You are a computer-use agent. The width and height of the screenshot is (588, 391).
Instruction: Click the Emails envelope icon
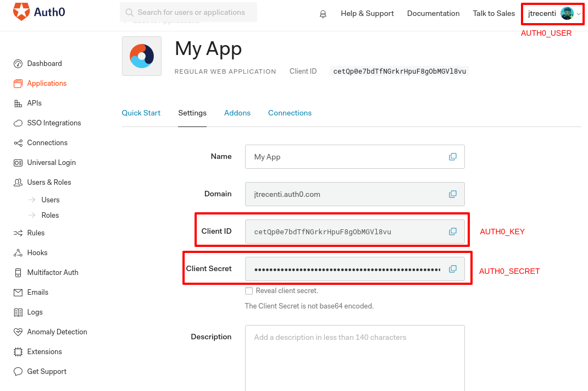tap(18, 293)
